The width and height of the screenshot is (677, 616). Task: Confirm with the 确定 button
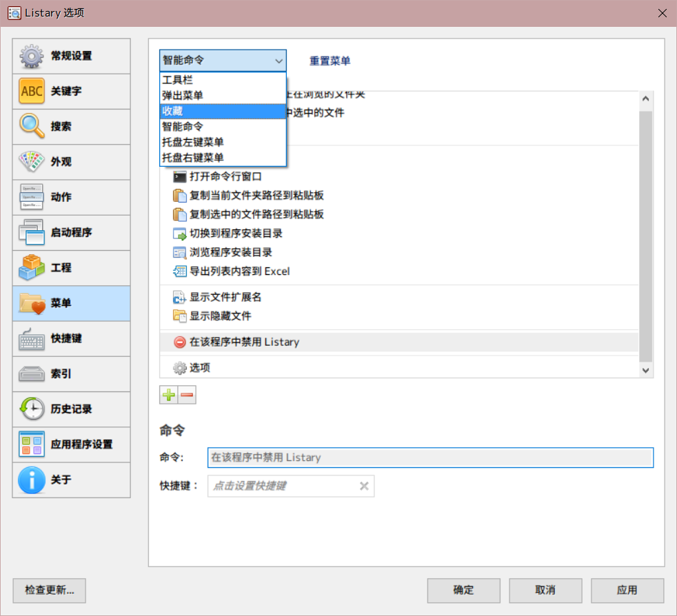pos(464,591)
